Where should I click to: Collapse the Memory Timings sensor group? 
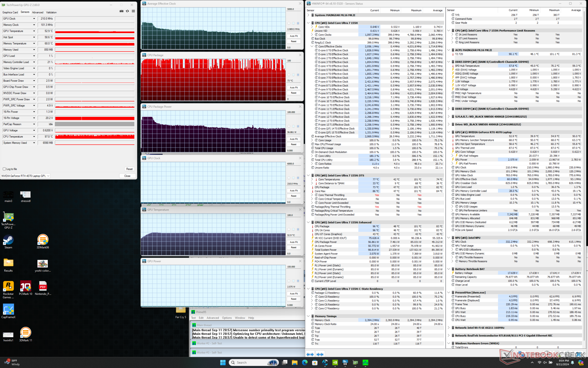tap(308, 316)
